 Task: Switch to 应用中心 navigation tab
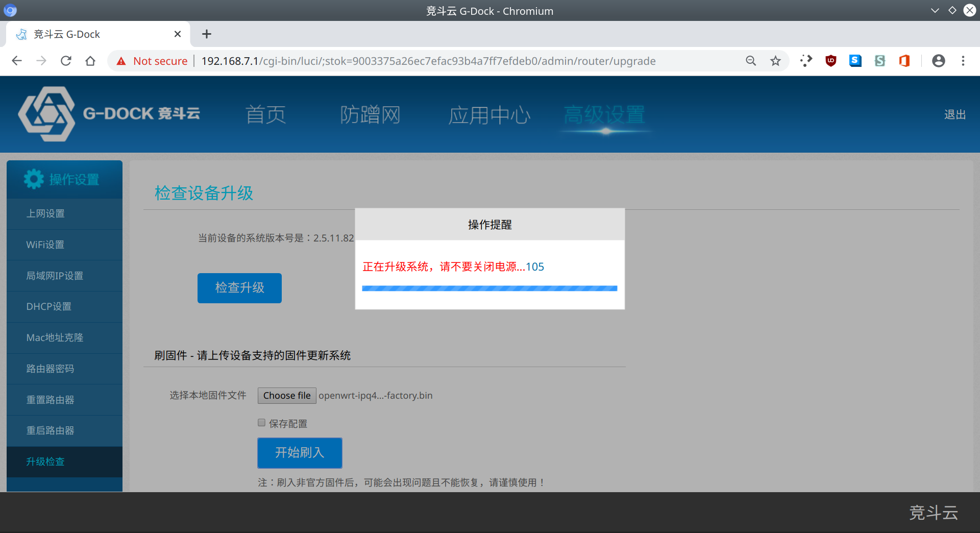pos(489,115)
